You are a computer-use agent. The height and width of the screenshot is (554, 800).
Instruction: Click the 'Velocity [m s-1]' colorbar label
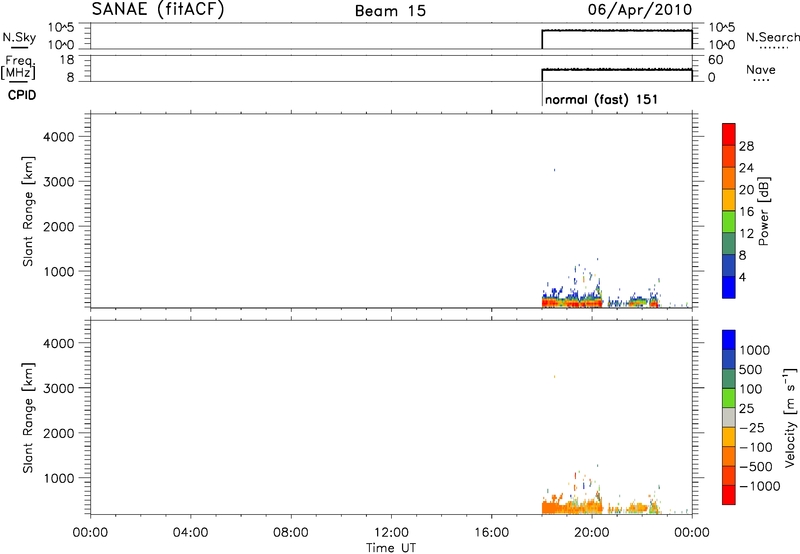click(790, 417)
